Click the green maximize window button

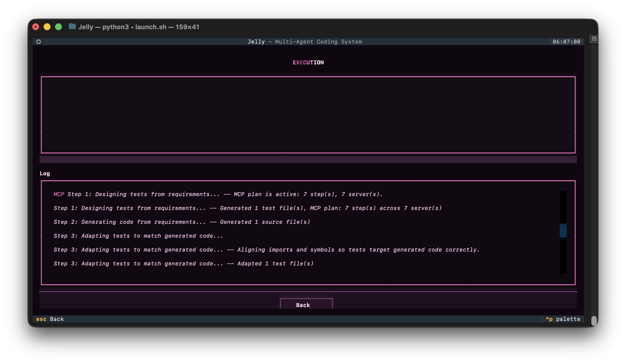58,27
